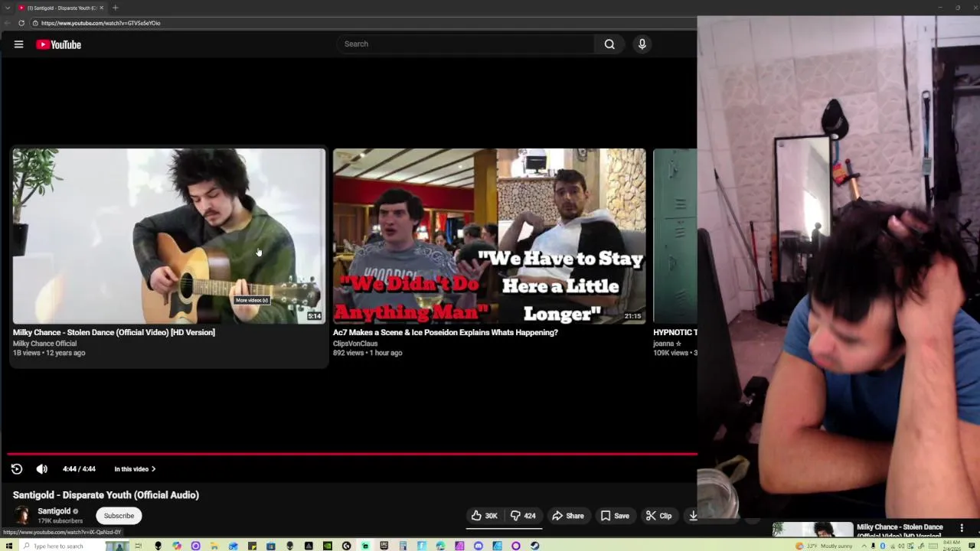Open a new browser tab

115,8
